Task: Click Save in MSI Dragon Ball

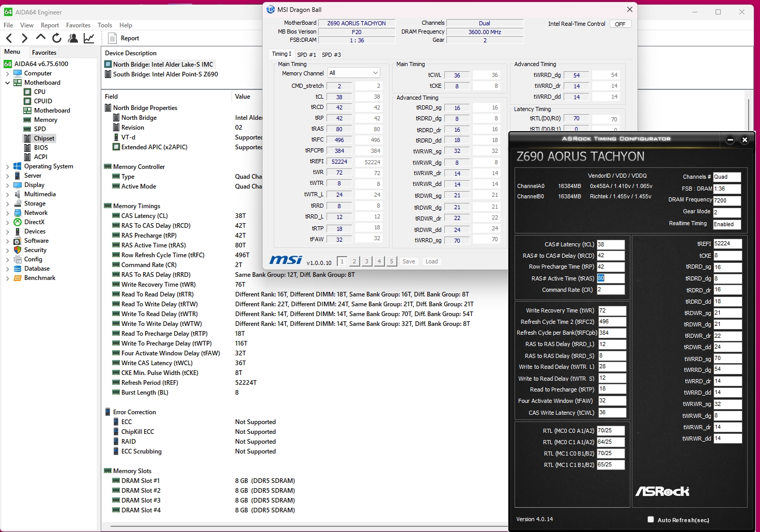Action: 409,261
